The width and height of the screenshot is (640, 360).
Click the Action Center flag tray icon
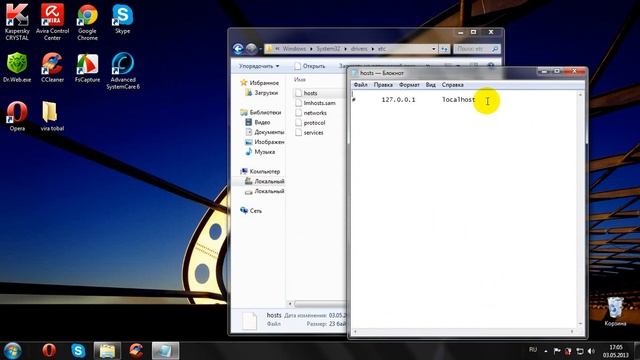click(557, 351)
